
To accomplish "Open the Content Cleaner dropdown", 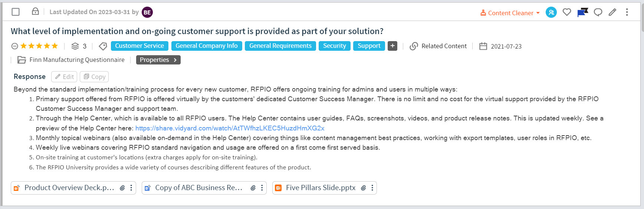I will coord(510,13).
